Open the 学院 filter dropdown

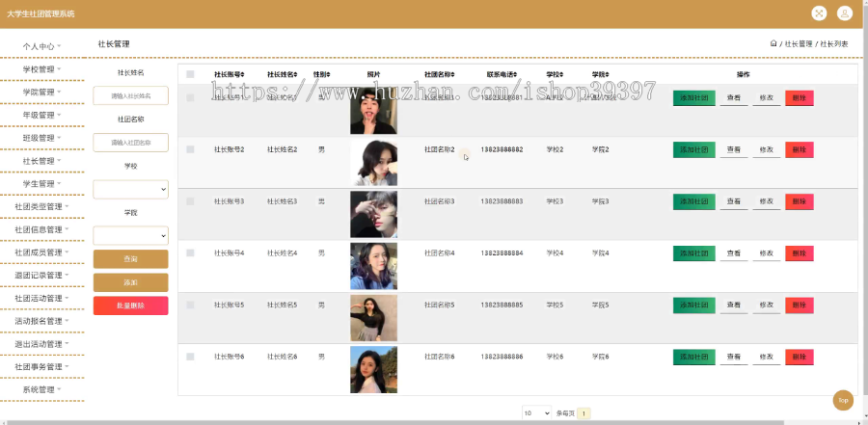click(x=130, y=236)
